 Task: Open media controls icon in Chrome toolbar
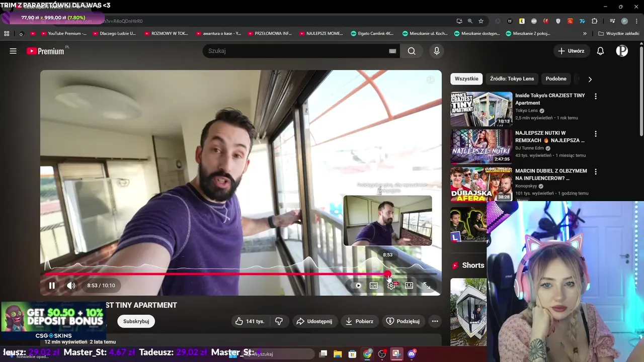tap(612, 21)
